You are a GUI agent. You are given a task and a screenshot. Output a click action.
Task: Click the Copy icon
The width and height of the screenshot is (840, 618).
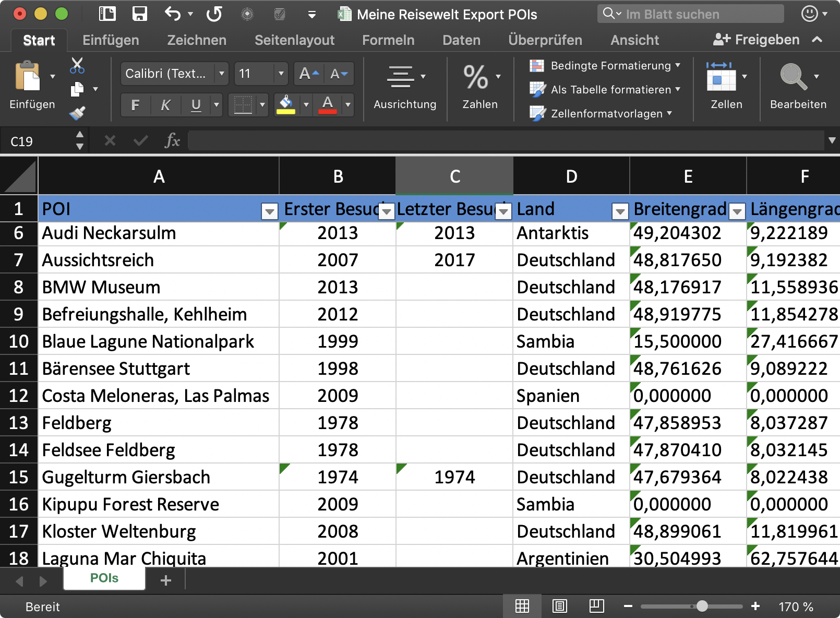[77, 89]
